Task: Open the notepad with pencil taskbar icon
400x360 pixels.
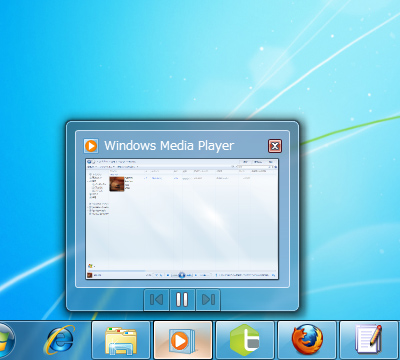Action: (369, 340)
